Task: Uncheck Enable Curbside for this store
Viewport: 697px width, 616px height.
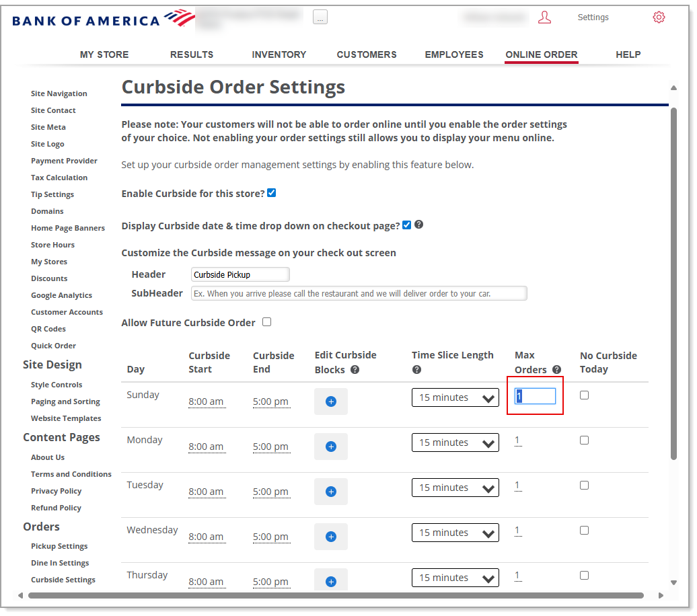Action: (271, 193)
